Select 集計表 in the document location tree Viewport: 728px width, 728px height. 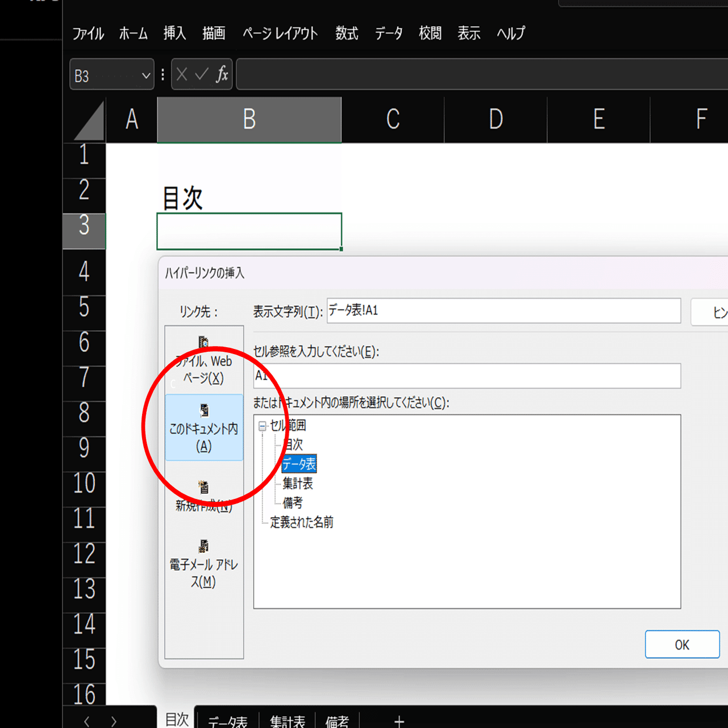tap(297, 484)
